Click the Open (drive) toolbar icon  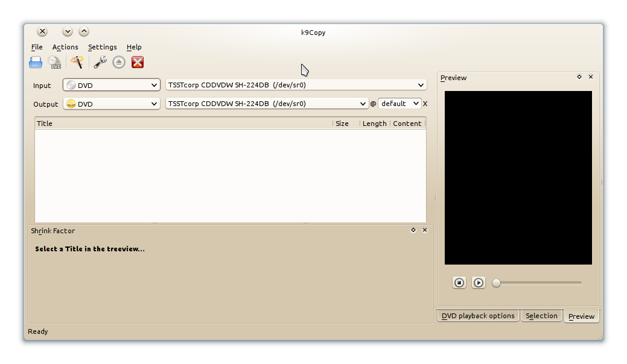point(36,62)
